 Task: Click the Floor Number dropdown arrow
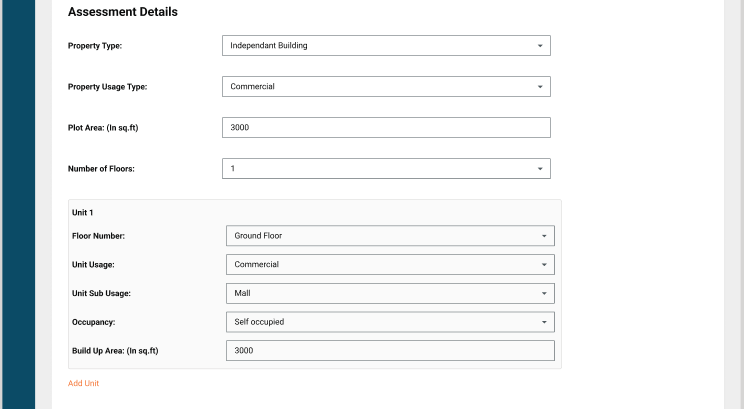pos(543,236)
